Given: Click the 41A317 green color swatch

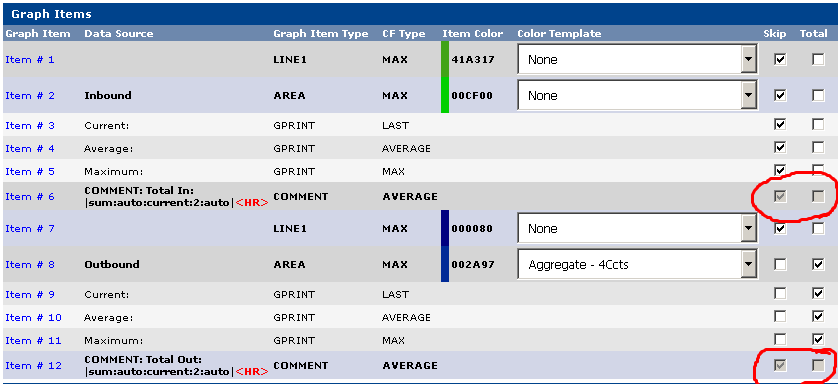Looking at the screenshot, I should (x=445, y=59).
